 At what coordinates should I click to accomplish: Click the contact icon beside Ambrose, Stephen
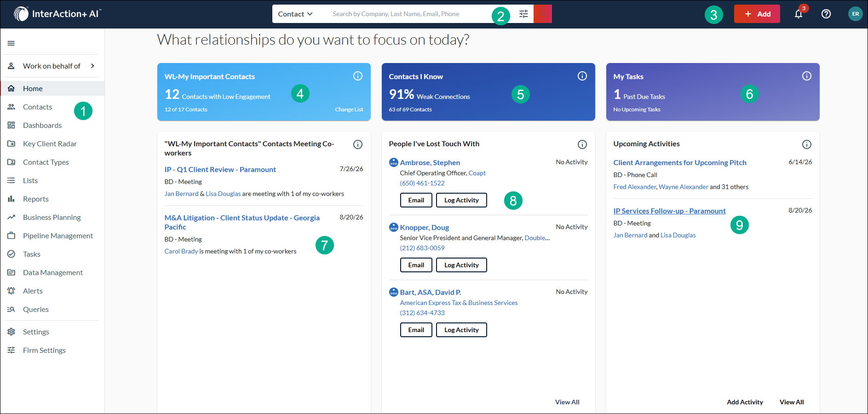pyautogui.click(x=394, y=162)
